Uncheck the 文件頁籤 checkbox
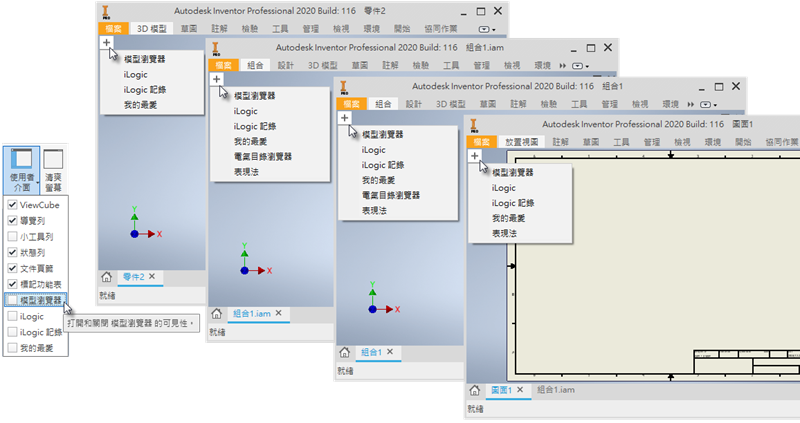 12,268
